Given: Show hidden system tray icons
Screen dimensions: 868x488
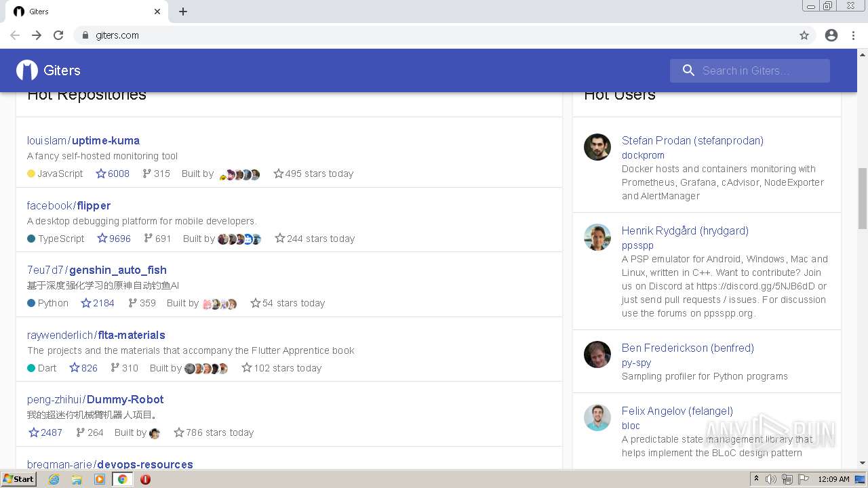Looking at the screenshot, I should (x=756, y=479).
